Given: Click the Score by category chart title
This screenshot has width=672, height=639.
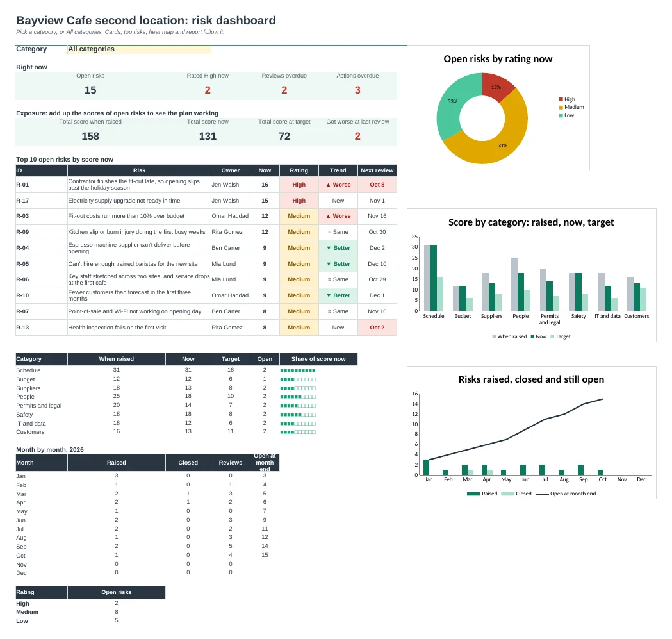Looking at the screenshot, I should coord(531,222).
